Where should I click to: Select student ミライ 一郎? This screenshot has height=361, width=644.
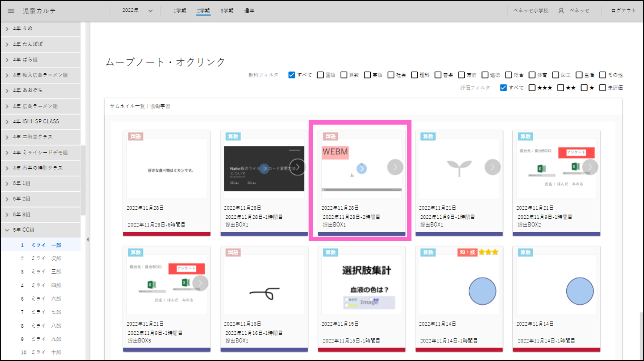[x=40, y=245]
